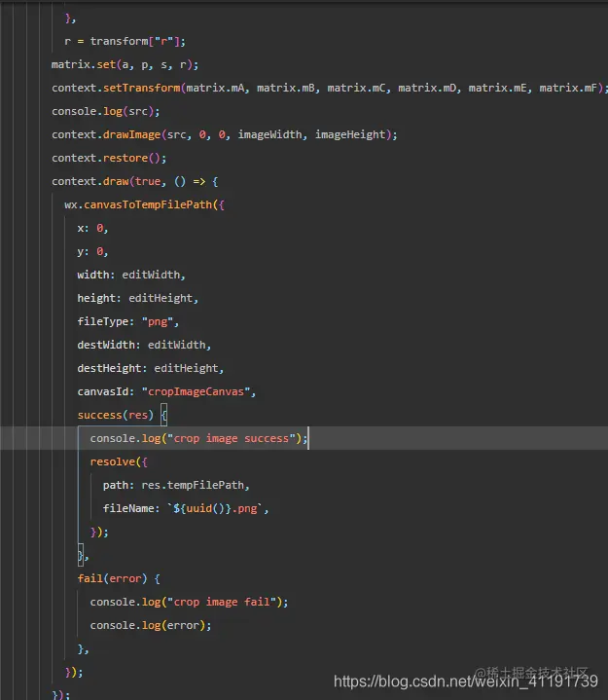Click the line 'r = transform["r"];'
This screenshot has height=700, width=608.
click(x=125, y=42)
